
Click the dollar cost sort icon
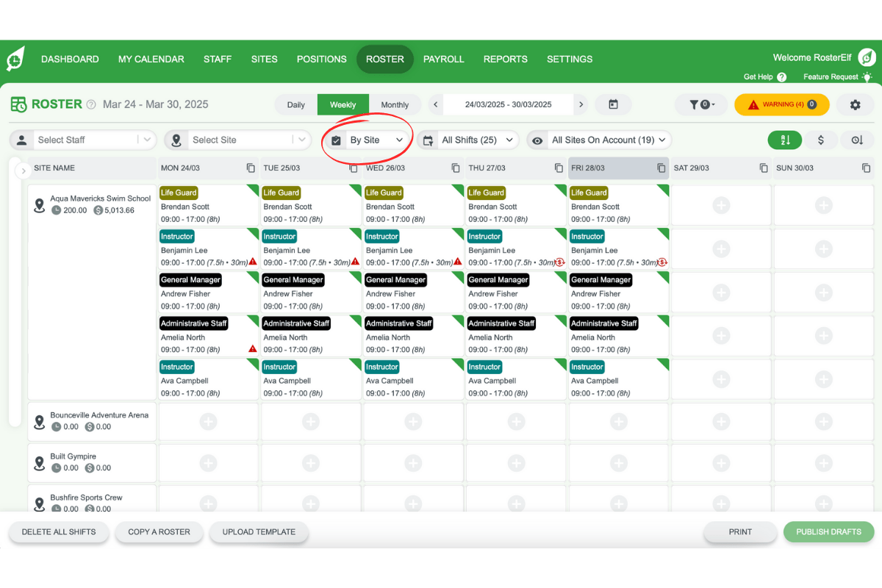coord(821,140)
